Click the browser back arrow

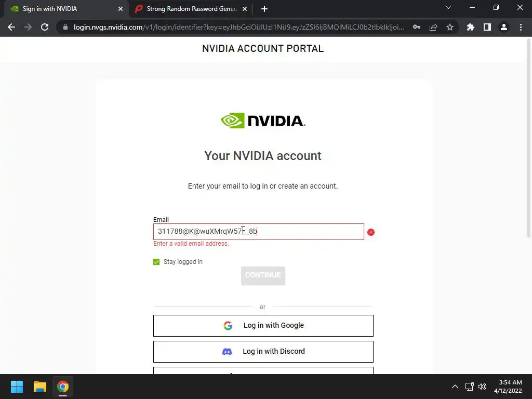(11, 27)
